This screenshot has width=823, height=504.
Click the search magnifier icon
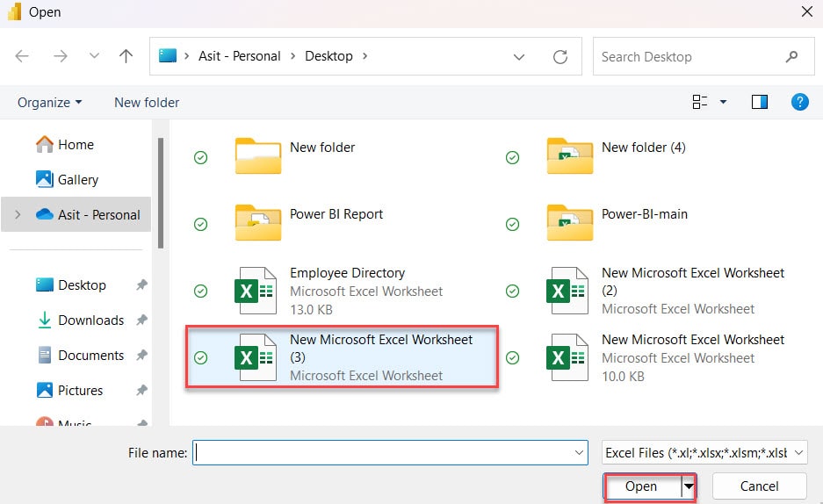[791, 57]
